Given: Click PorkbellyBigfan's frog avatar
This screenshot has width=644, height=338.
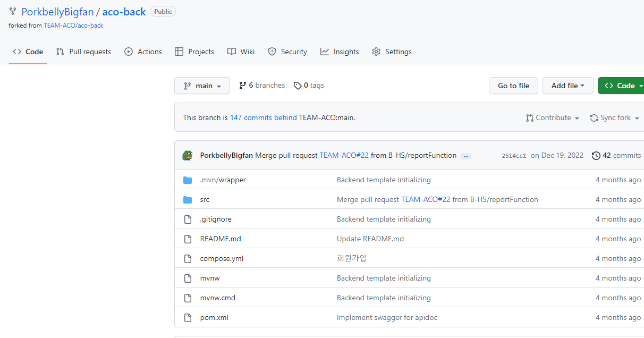Looking at the screenshot, I should 188,155.
